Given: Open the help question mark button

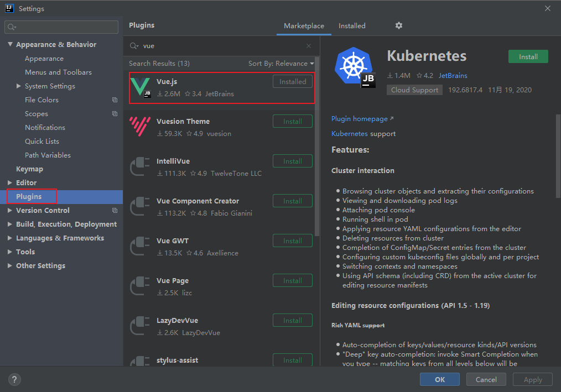Looking at the screenshot, I should (14, 379).
